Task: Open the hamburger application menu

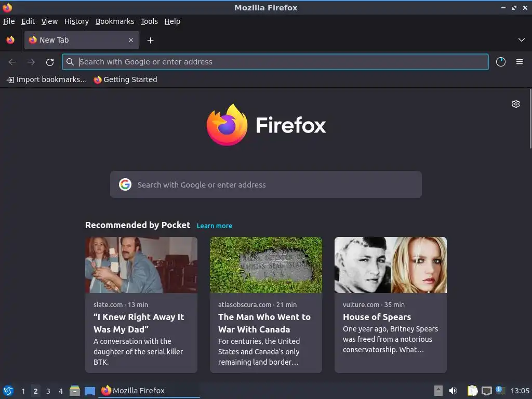Action: [x=520, y=62]
